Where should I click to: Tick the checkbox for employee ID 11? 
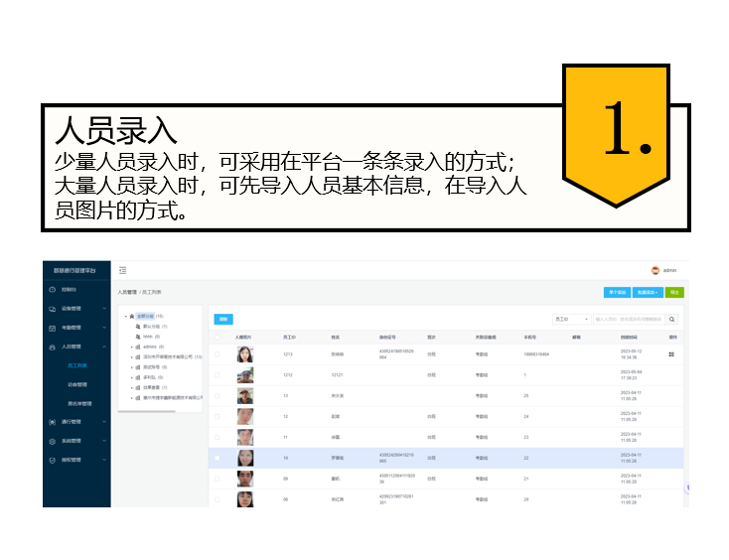(218, 437)
